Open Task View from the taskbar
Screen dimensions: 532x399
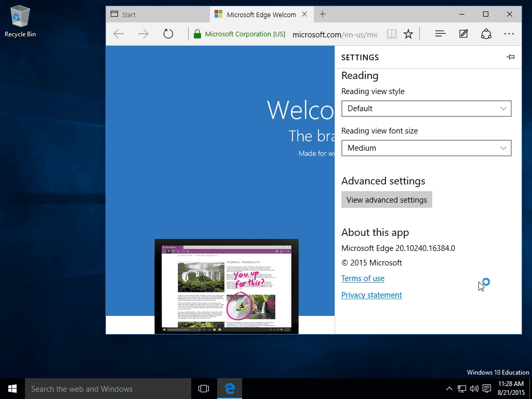[204, 389]
